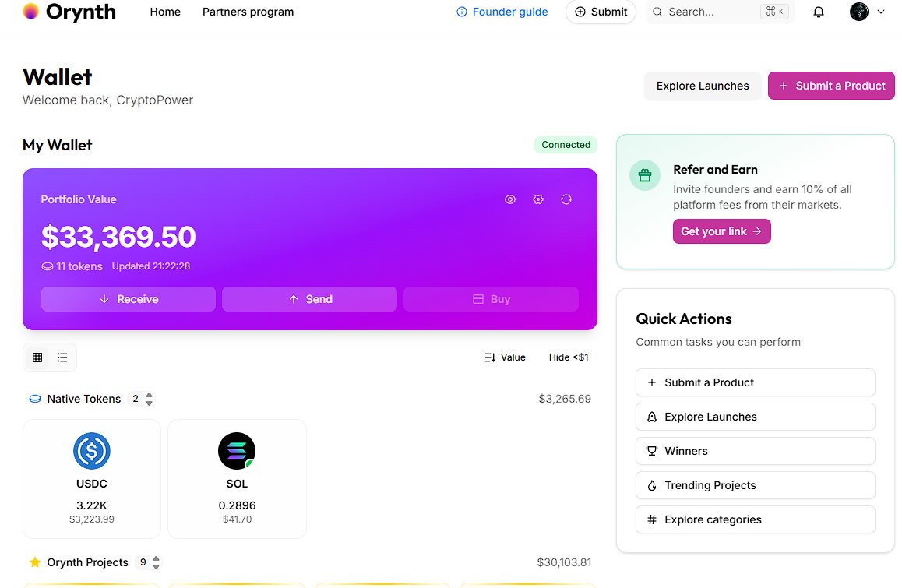Image resolution: width=902 pixels, height=588 pixels.
Task: Open wallet settings gear icon
Action: coord(538,199)
